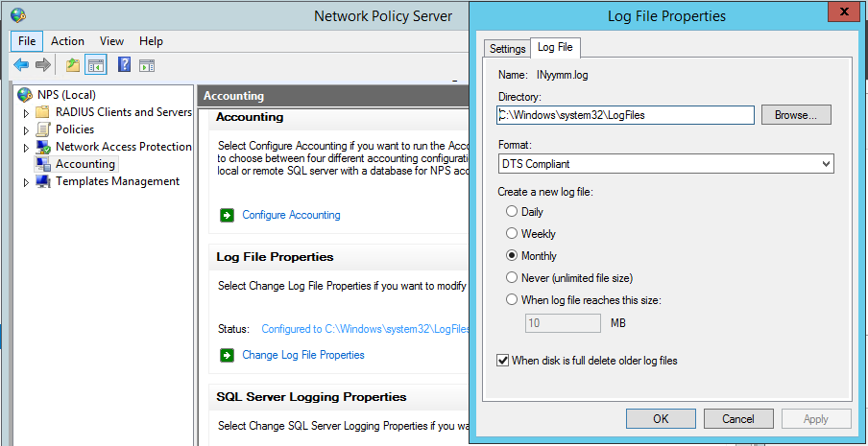Open Help via the question mark icon
The image size is (868, 446).
click(x=125, y=65)
